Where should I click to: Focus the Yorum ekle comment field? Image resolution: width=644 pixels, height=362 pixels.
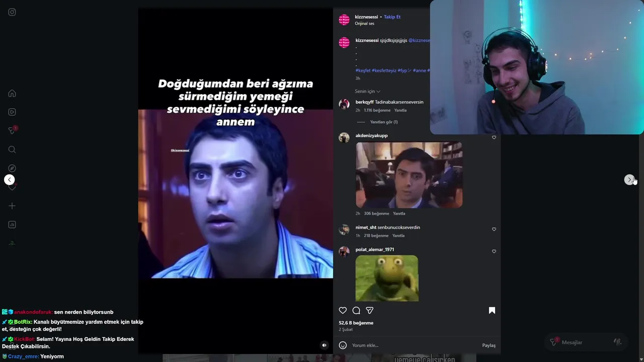point(415,345)
